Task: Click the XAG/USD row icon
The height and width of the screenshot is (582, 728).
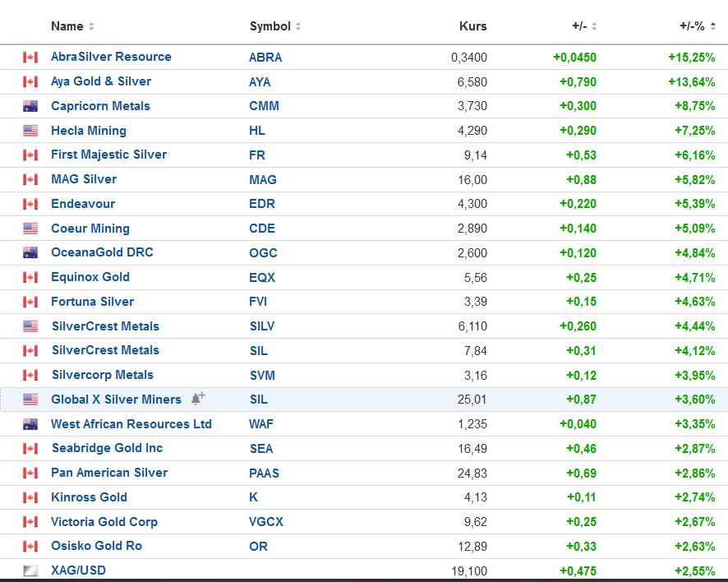Action: click(30, 570)
